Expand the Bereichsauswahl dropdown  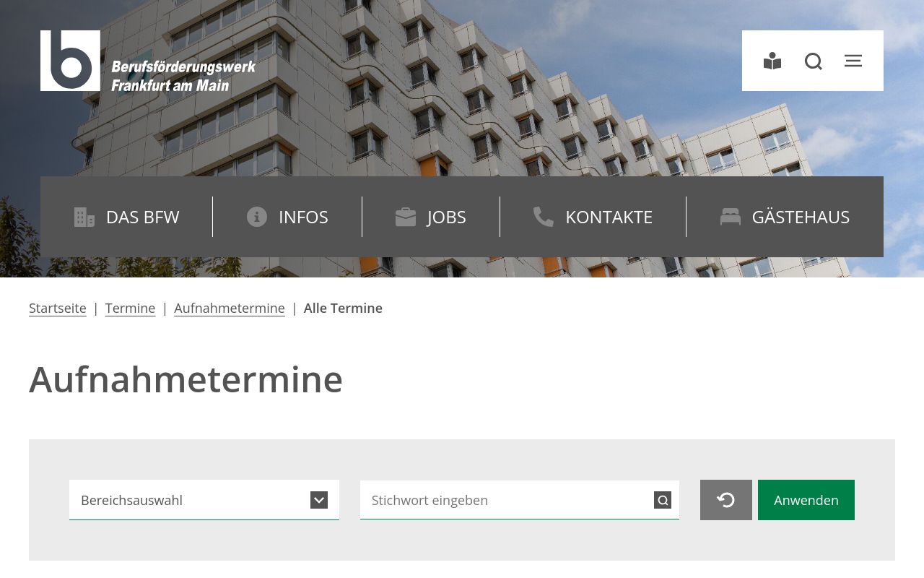tap(204, 500)
